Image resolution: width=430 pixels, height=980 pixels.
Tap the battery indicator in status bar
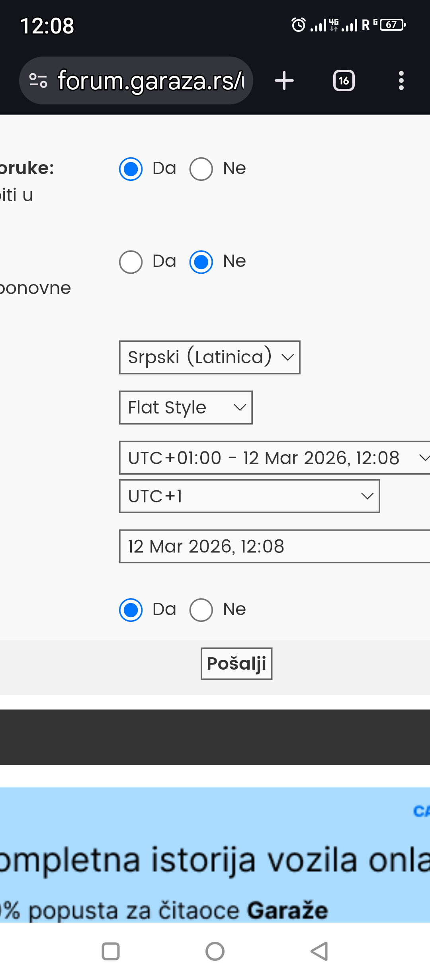coord(392,25)
